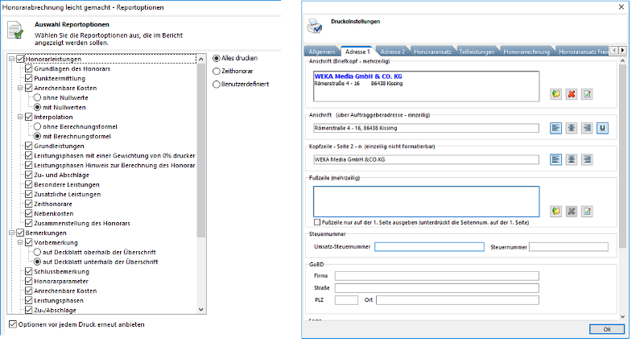
Task: Click the load icon beside Anschrift Briefkopf
Action: [x=555, y=94]
